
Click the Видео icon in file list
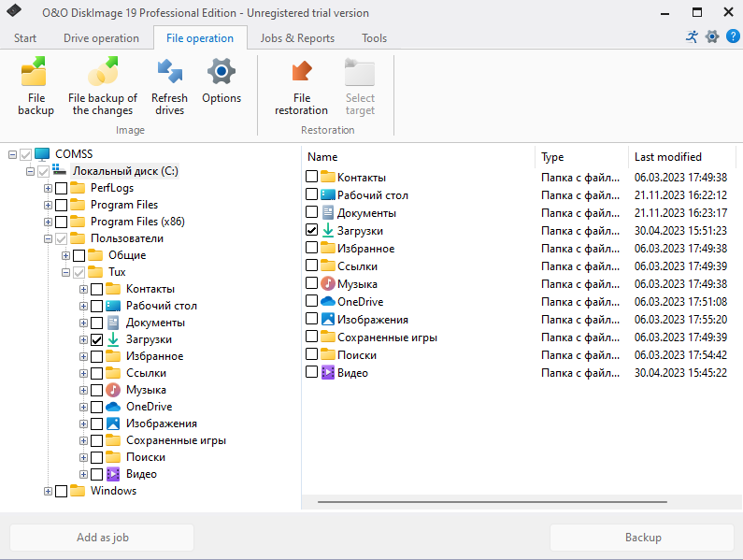328,373
